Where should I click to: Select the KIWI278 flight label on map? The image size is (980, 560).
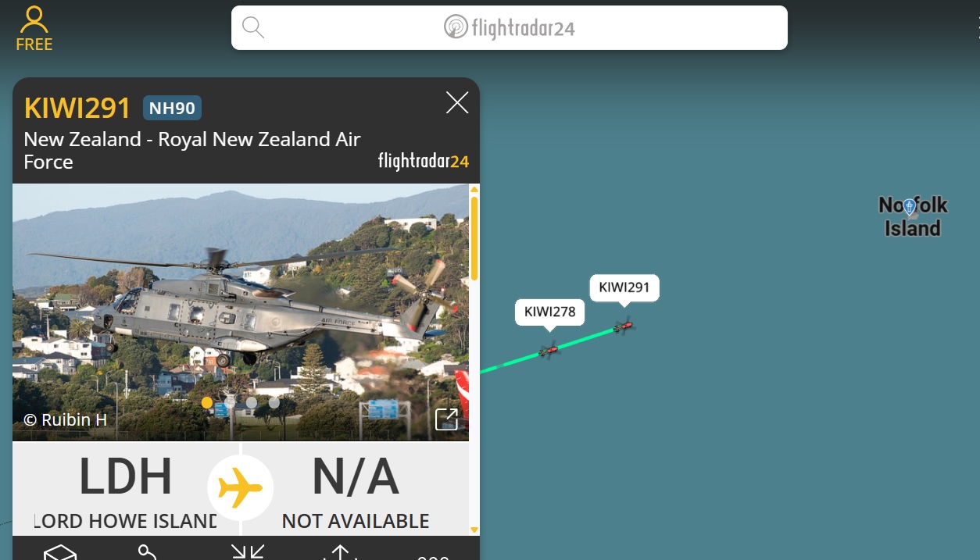pos(549,312)
